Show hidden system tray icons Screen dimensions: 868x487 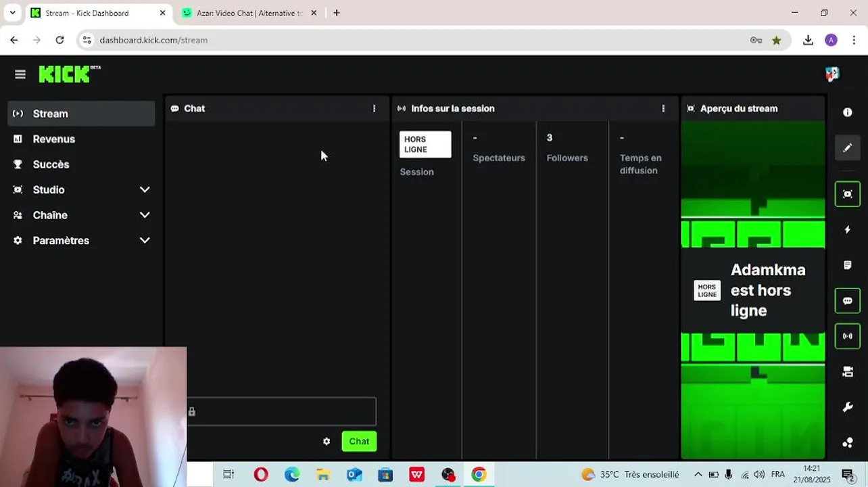pos(698,474)
